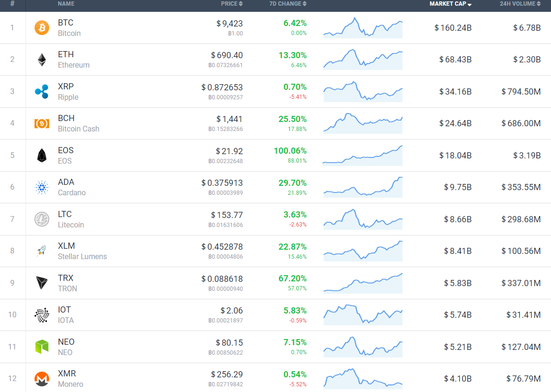Click the XMR 7-day sparkline chart
Viewport: 551px width, 392px height.
click(363, 379)
